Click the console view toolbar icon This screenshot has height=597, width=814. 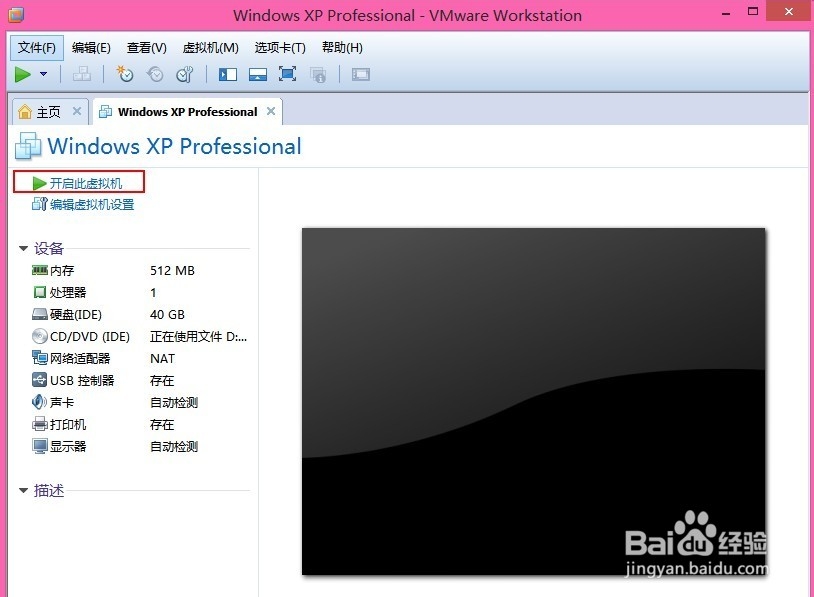pyautogui.click(x=361, y=75)
